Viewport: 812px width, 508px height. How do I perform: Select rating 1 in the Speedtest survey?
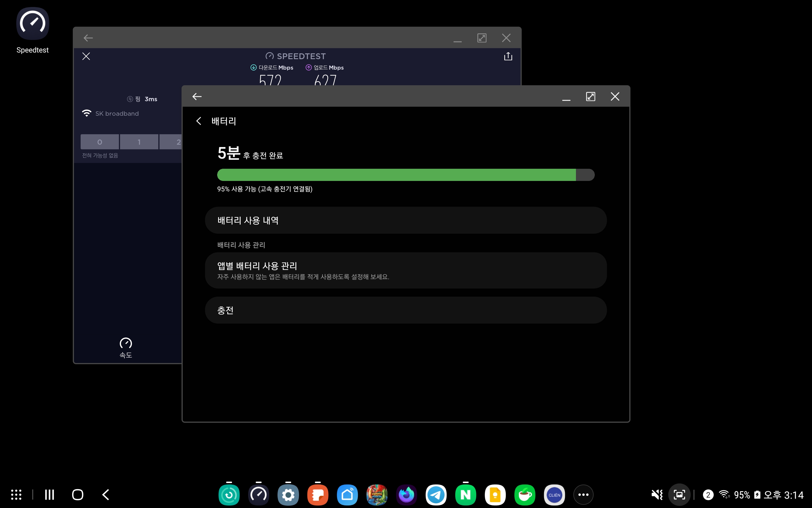click(139, 142)
